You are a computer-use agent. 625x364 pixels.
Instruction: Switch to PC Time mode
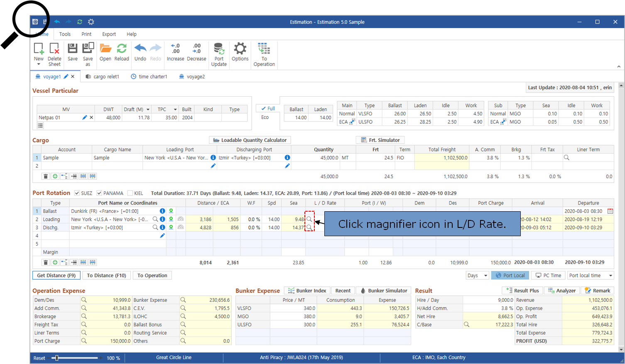[548, 275]
